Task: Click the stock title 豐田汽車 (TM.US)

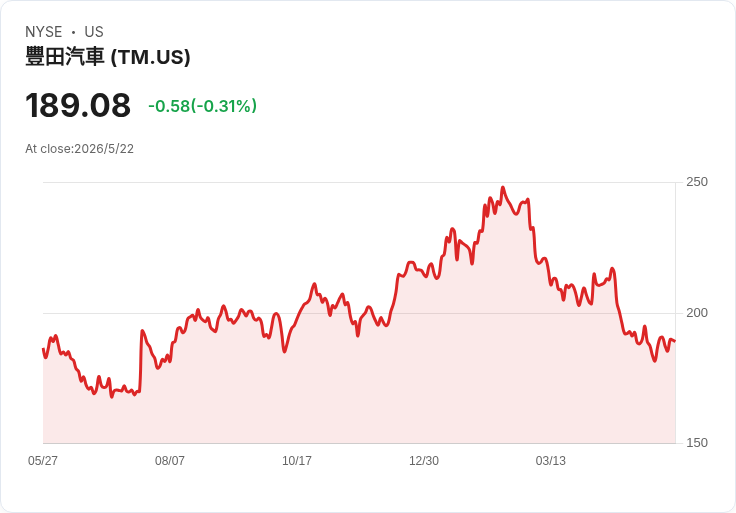Action: (x=107, y=57)
